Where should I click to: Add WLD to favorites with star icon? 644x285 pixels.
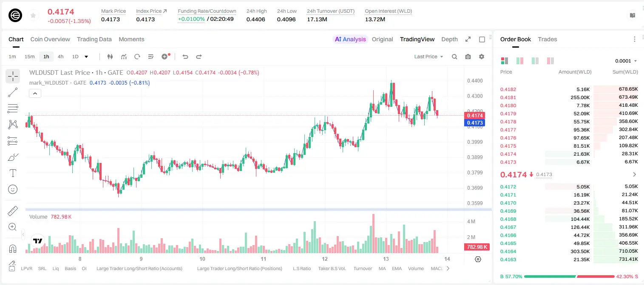pos(33,15)
